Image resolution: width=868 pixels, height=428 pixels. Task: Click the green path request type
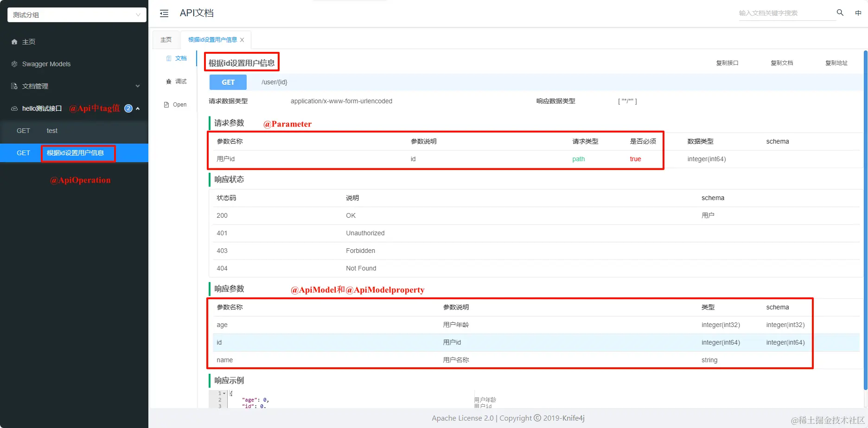tap(579, 159)
